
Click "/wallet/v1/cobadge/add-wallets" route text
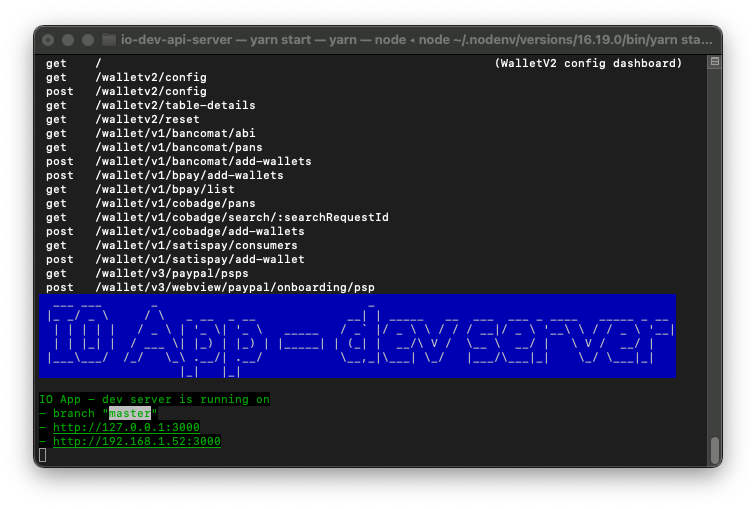(x=200, y=231)
